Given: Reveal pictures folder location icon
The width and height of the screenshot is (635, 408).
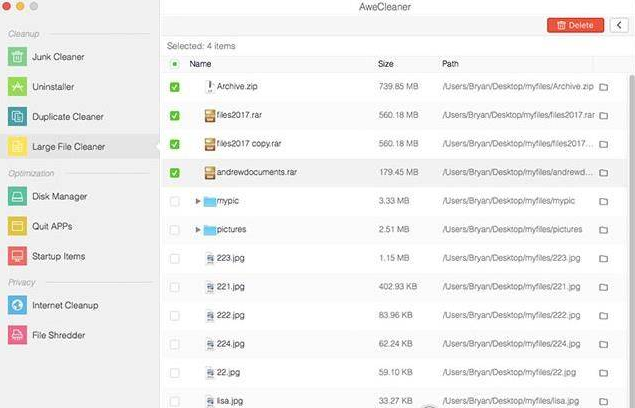Looking at the screenshot, I should click(x=603, y=230).
